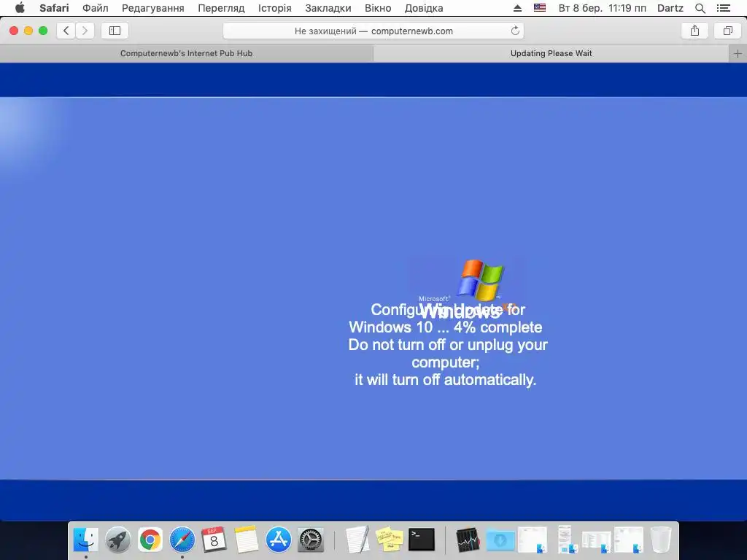Open Stickies from the Dock
Image resolution: width=747 pixels, height=560 pixels.
point(390,540)
